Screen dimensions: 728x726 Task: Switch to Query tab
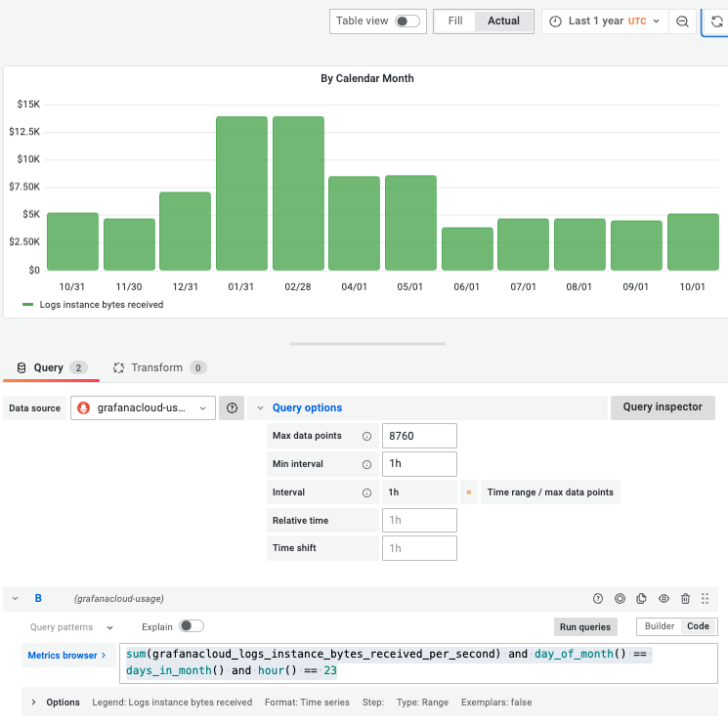51,368
